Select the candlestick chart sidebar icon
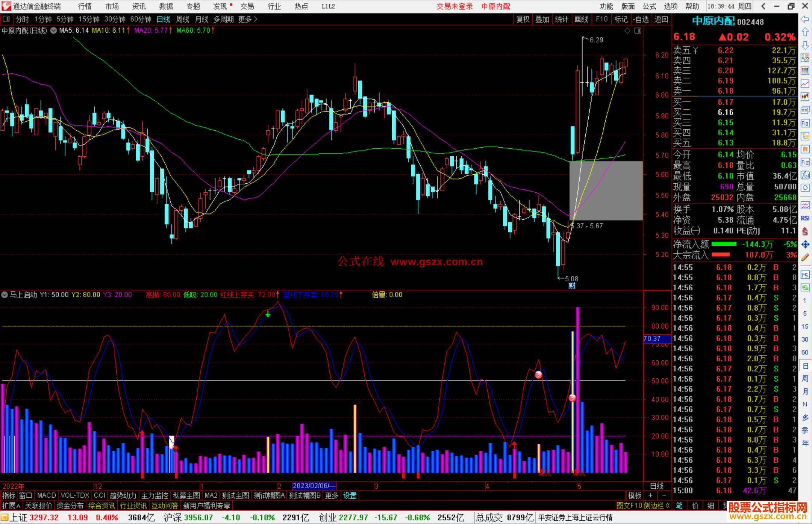 point(805,97)
